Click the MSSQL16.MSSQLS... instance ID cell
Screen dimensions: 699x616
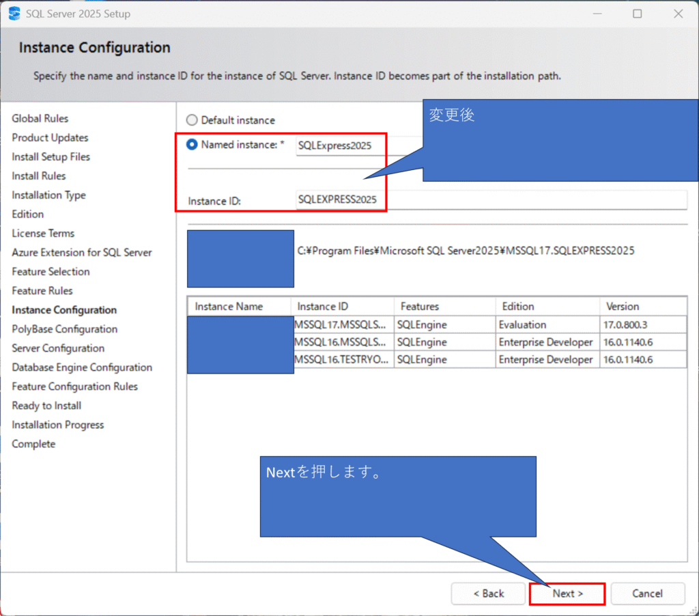coord(343,342)
